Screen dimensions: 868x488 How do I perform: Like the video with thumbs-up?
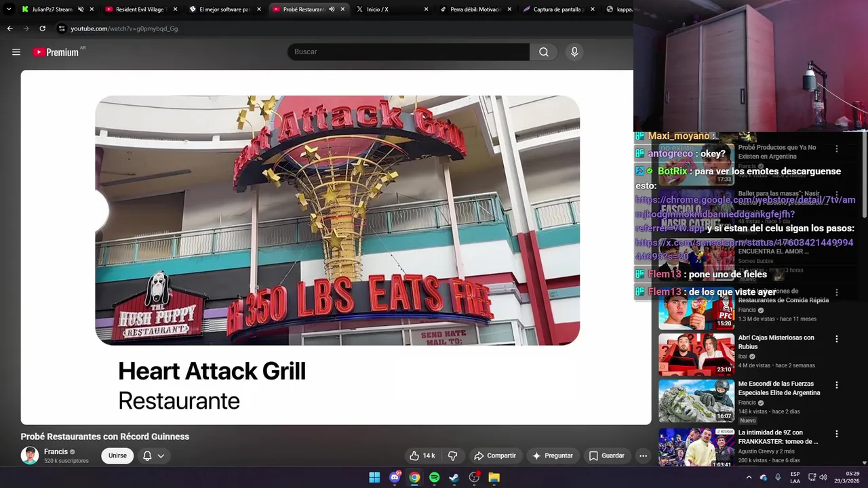422,455
